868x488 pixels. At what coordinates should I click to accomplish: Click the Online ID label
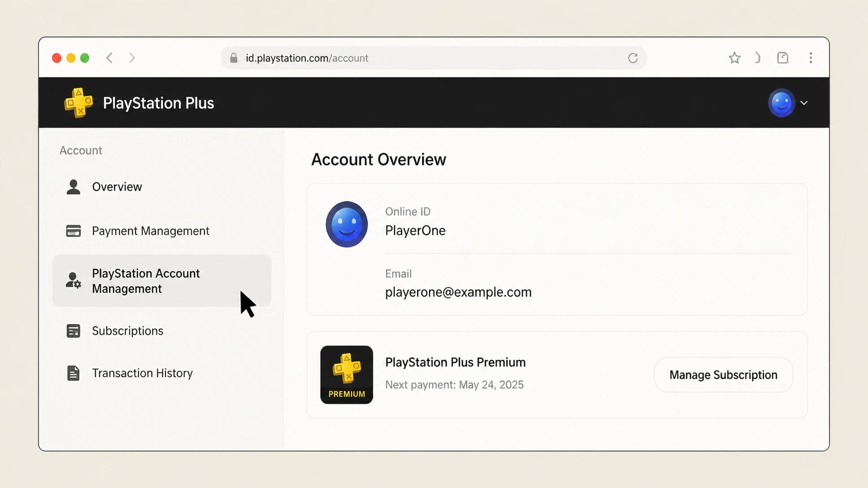pyautogui.click(x=408, y=212)
